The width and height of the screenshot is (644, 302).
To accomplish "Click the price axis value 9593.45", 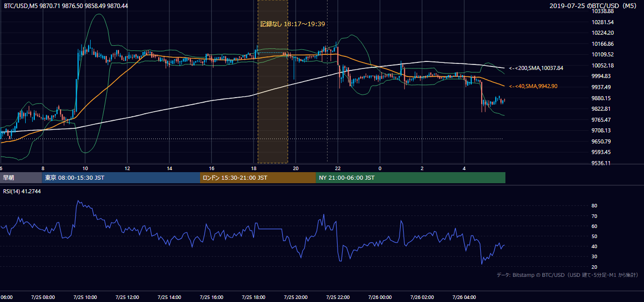I will pyautogui.click(x=602, y=152).
